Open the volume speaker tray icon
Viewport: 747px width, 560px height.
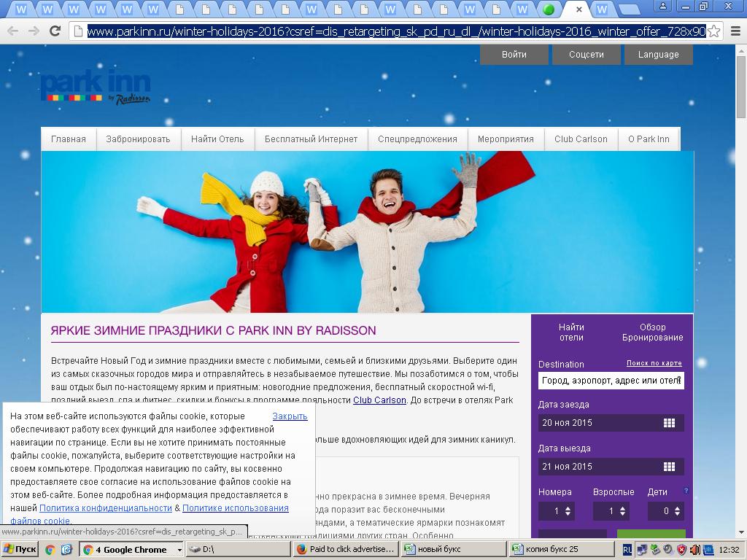pyautogui.click(x=695, y=550)
